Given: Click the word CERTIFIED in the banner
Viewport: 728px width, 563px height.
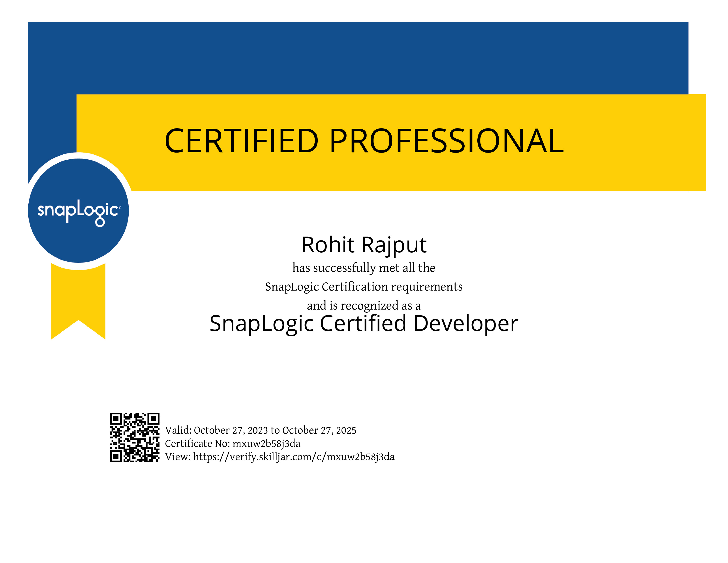Looking at the screenshot, I should point(242,141).
